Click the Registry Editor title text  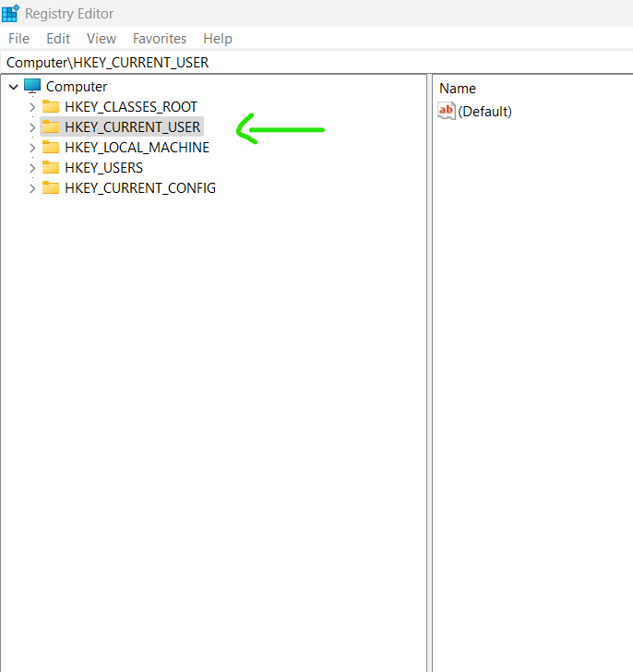click(x=69, y=14)
